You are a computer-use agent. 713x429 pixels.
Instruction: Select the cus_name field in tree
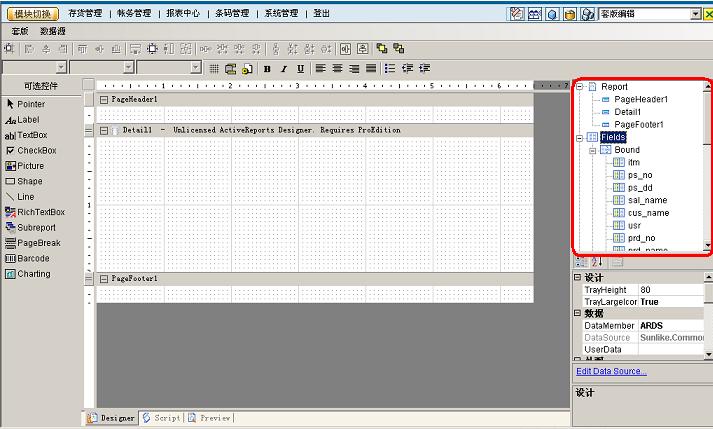click(648, 213)
